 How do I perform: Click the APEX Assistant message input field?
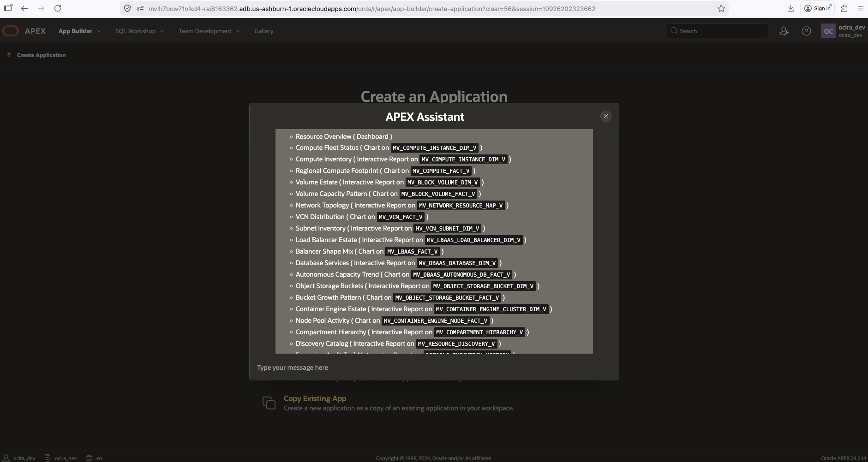(x=434, y=367)
